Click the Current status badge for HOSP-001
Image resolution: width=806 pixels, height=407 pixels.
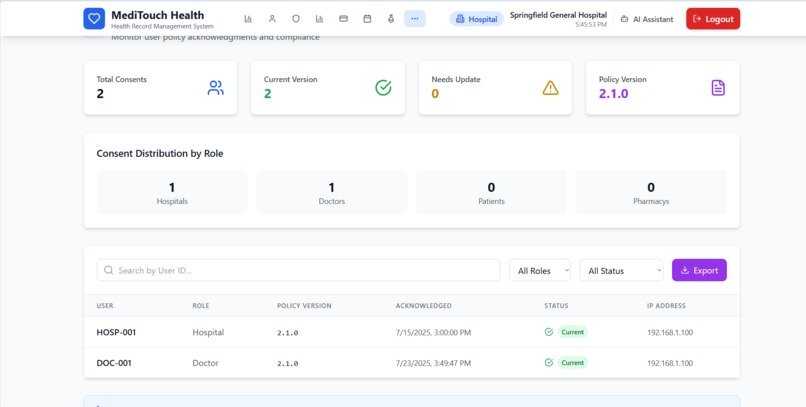point(573,332)
